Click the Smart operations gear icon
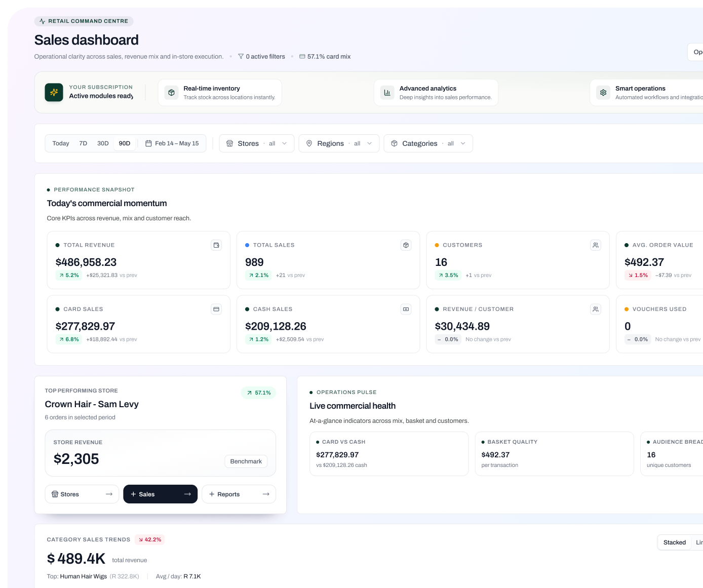703x588 pixels. [x=603, y=93]
